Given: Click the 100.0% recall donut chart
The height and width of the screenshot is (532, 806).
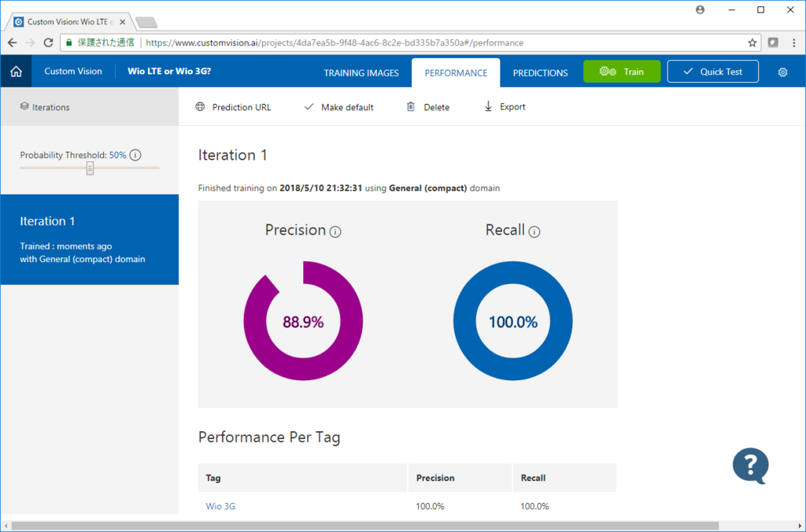Looking at the screenshot, I should pyautogui.click(x=513, y=321).
